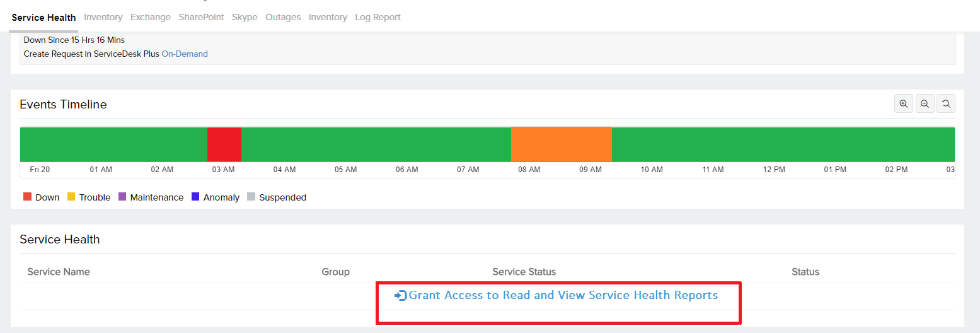
Task: Reset the Events Timeline zoom
Action: click(945, 104)
